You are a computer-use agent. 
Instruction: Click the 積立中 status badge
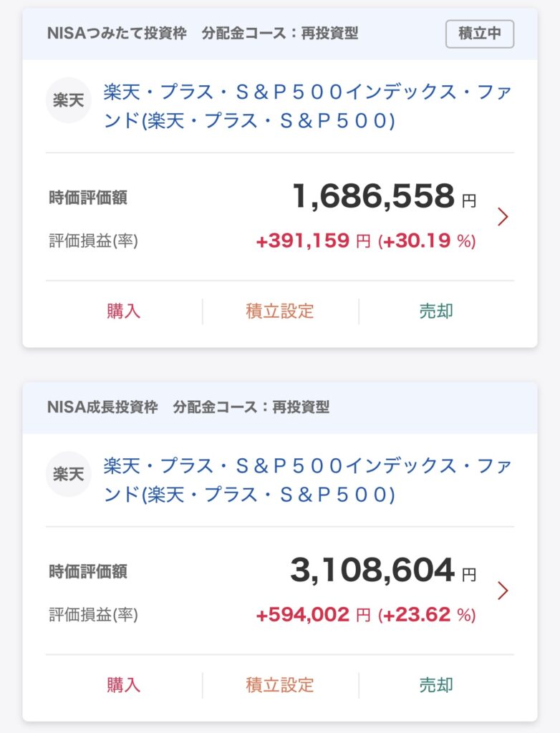coord(479,34)
